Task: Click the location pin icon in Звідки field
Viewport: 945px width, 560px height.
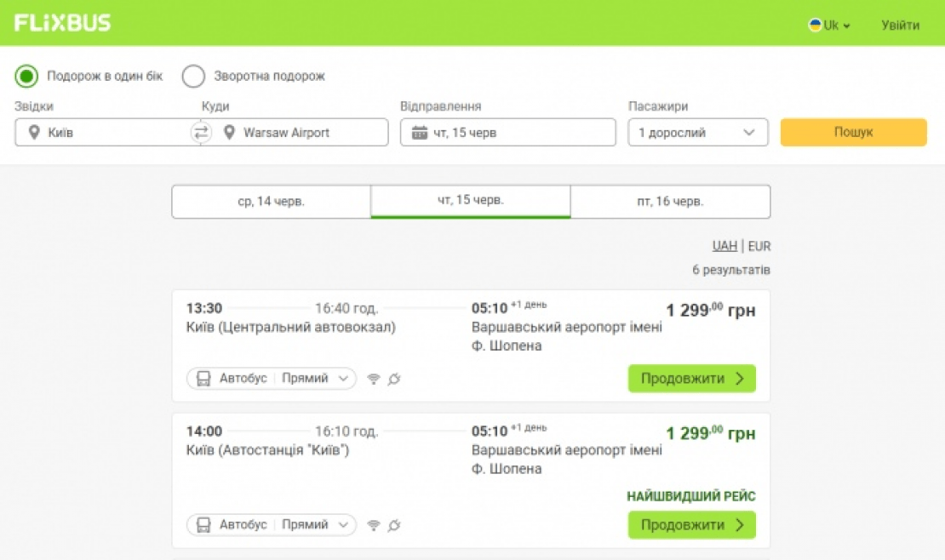Action: click(34, 132)
